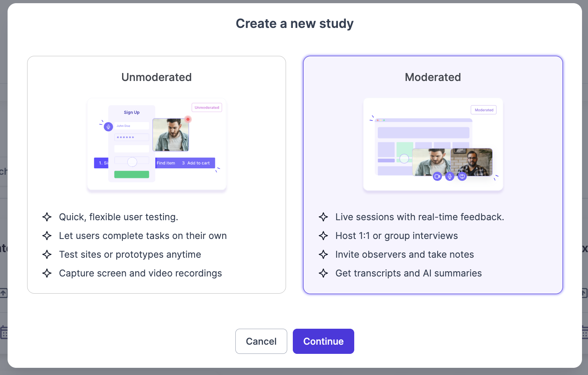Click sparkle icon next to 'Live sessions with real-time feedback'
This screenshot has width=588, height=375.
tap(324, 217)
